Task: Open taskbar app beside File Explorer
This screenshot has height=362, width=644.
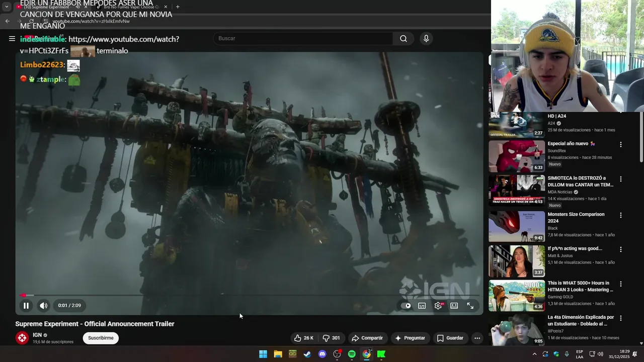Action: [x=293, y=354]
